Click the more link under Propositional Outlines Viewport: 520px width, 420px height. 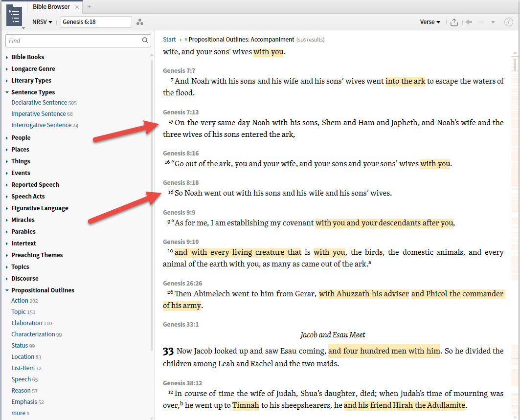(19, 413)
